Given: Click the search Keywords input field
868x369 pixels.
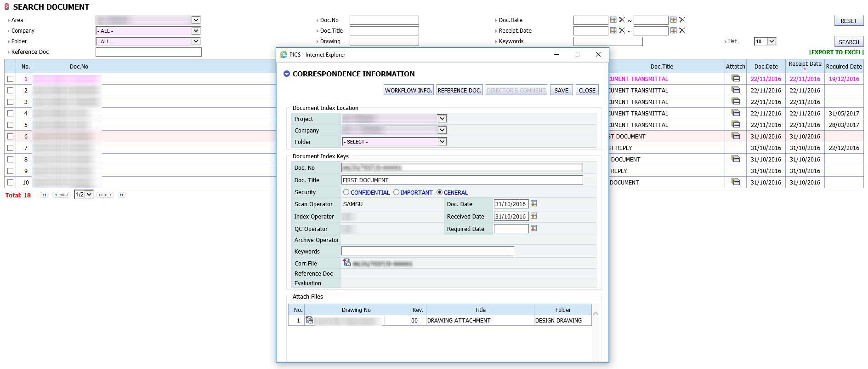Looking at the screenshot, I should coord(608,41).
